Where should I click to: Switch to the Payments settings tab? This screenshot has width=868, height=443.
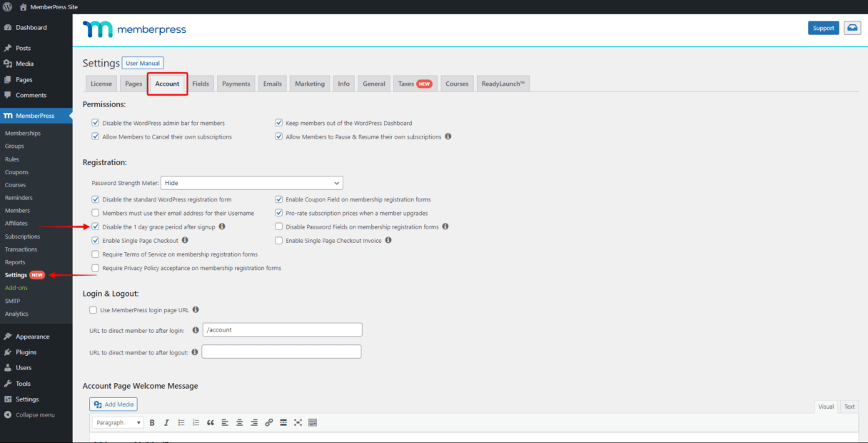[236, 84]
